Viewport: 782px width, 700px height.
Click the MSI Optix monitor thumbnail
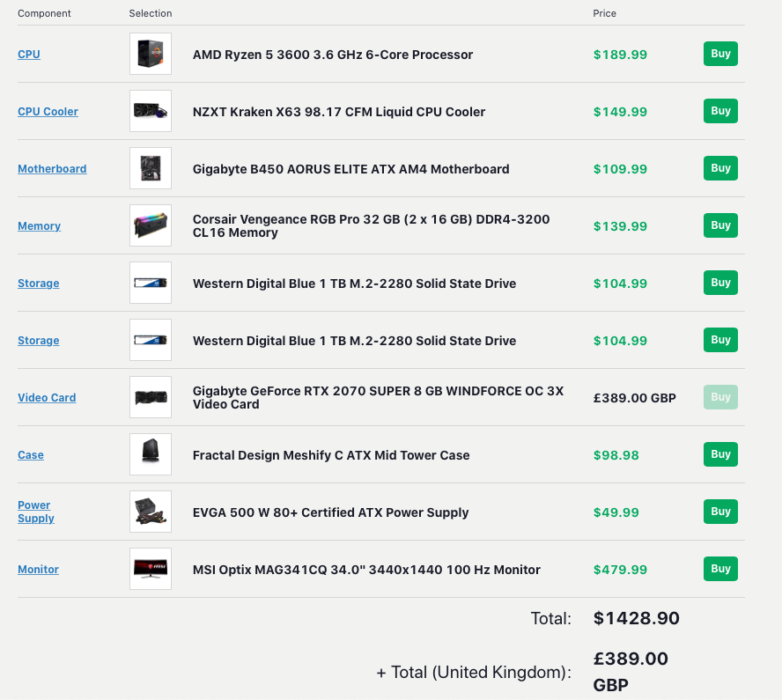tap(150, 570)
